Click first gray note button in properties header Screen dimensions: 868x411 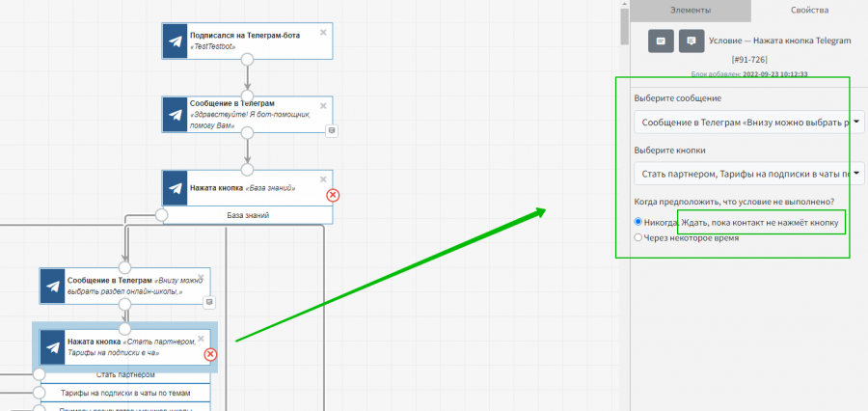(661, 41)
